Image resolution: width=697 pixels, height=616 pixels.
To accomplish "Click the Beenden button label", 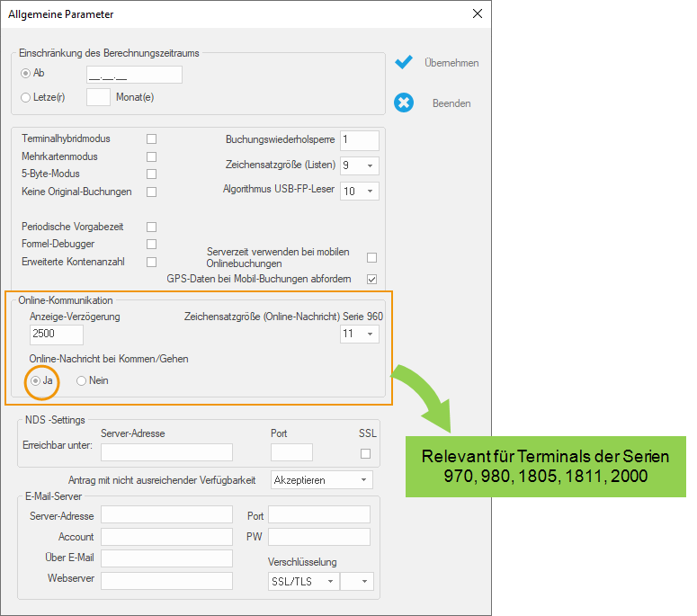I will coord(451,103).
